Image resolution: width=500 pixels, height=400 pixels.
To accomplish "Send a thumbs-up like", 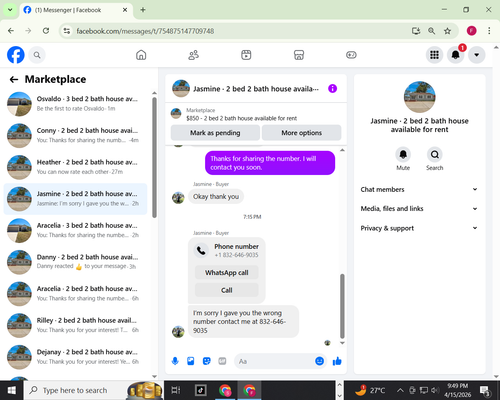I will 337,361.
